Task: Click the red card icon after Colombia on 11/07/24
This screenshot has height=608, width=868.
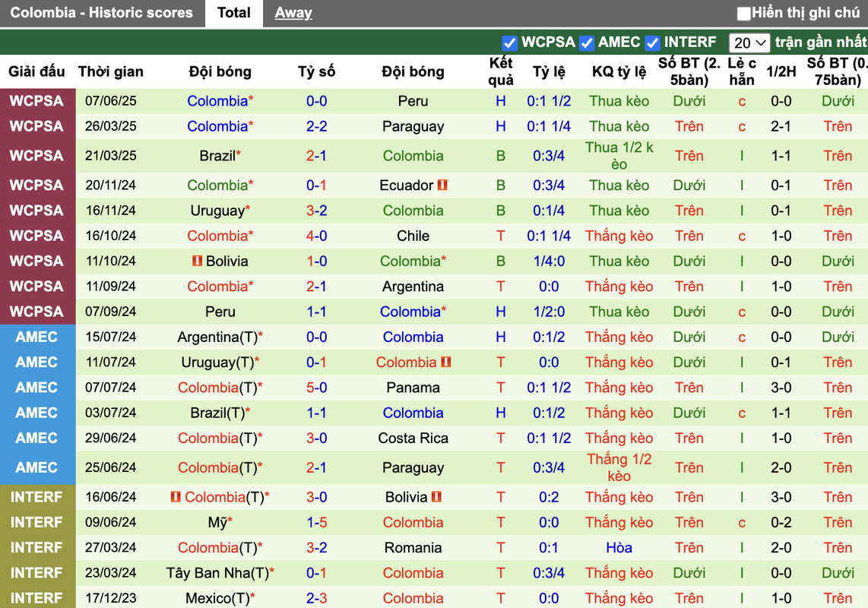Action: click(x=446, y=363)
